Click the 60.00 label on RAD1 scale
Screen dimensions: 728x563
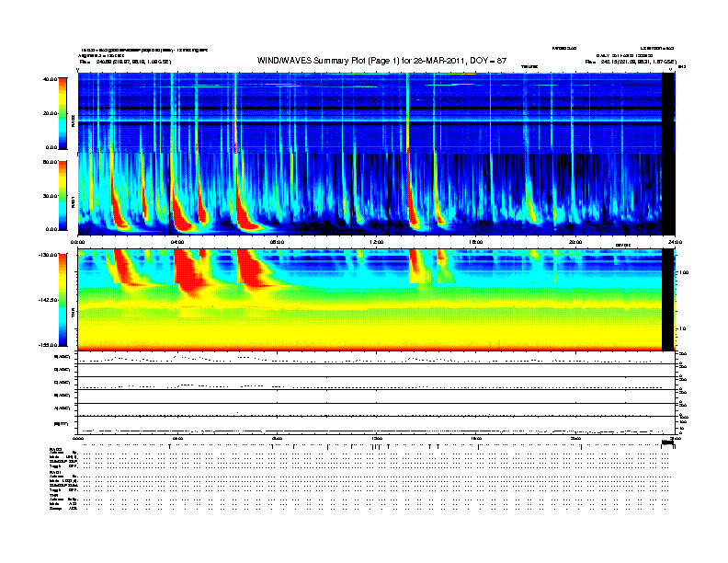(x=50, y=162)
